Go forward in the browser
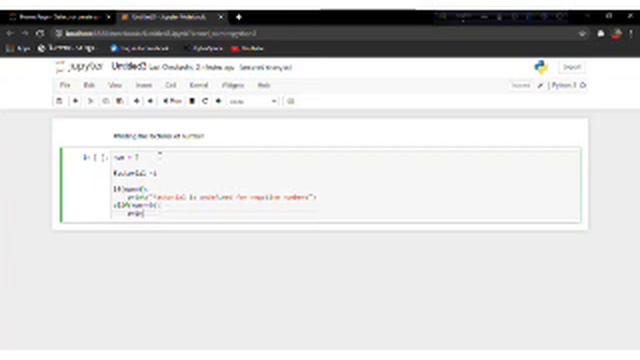640x360 pixels. (x=25, y=33)
